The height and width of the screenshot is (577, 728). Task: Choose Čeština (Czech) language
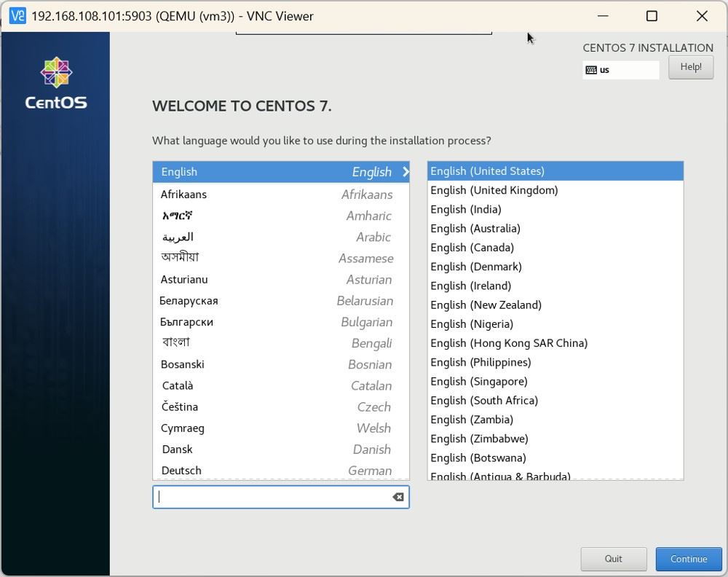(x=281, y=407)
